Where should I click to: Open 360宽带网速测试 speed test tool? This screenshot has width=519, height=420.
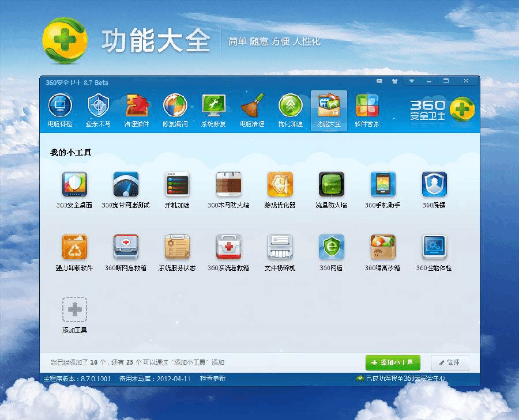tap(126, 190)
